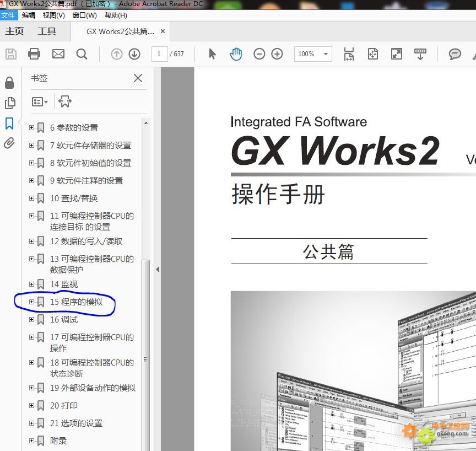Image resolution: width=476 pixels, height=451 pixels.
Task: Close the bookmarks panel with X
Action: coord(138,78)
